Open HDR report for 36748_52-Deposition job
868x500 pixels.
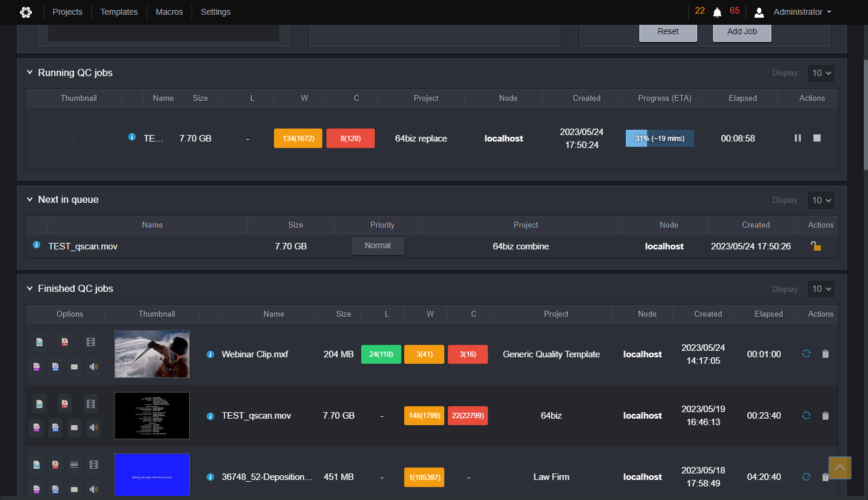click(74, 465)
